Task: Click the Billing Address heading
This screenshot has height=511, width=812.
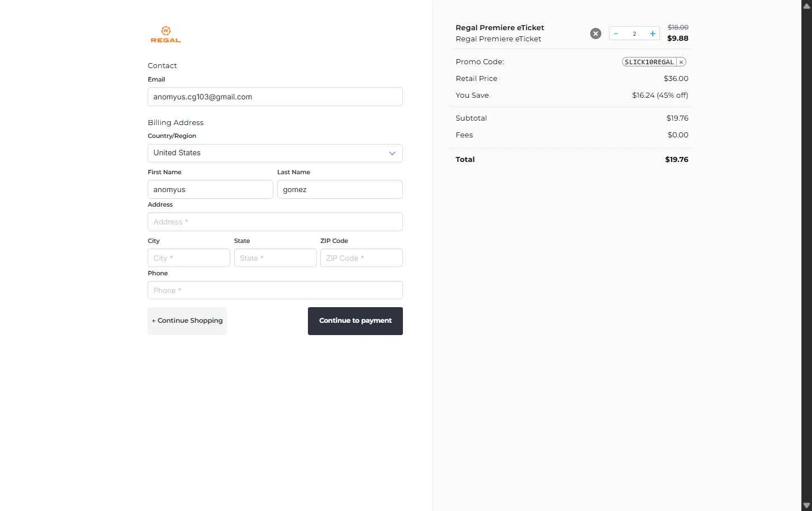Action: click(x=175, y=123)
